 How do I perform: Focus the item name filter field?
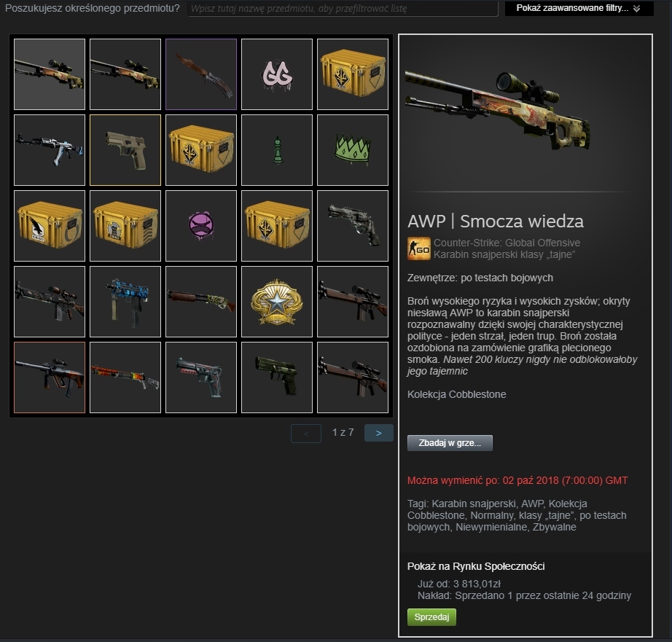click(343, 8)
